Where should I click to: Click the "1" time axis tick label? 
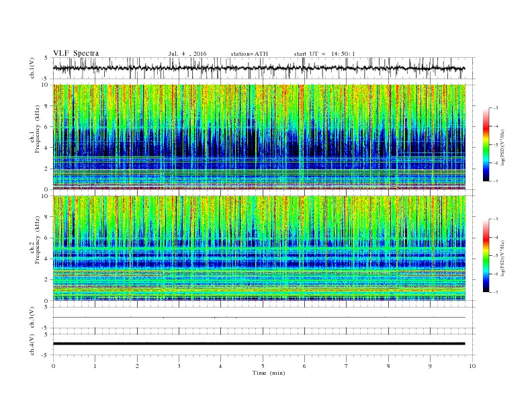pos(95,366)
